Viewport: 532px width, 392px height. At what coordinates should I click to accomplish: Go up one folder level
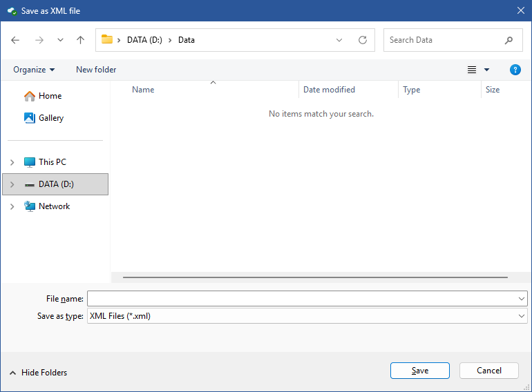[80, 40]
